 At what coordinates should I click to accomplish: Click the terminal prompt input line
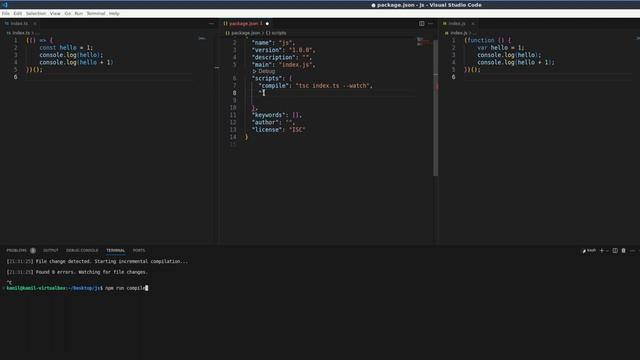77,288
